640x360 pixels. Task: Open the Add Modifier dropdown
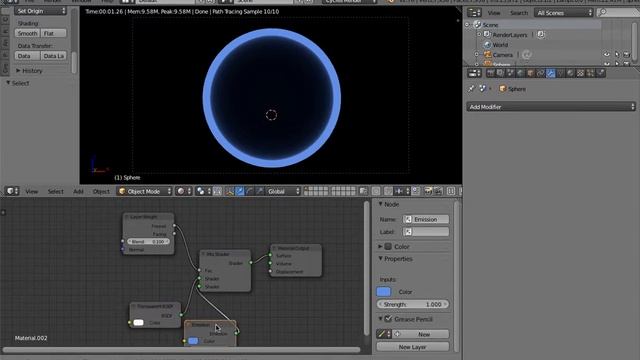coord(551,107)
